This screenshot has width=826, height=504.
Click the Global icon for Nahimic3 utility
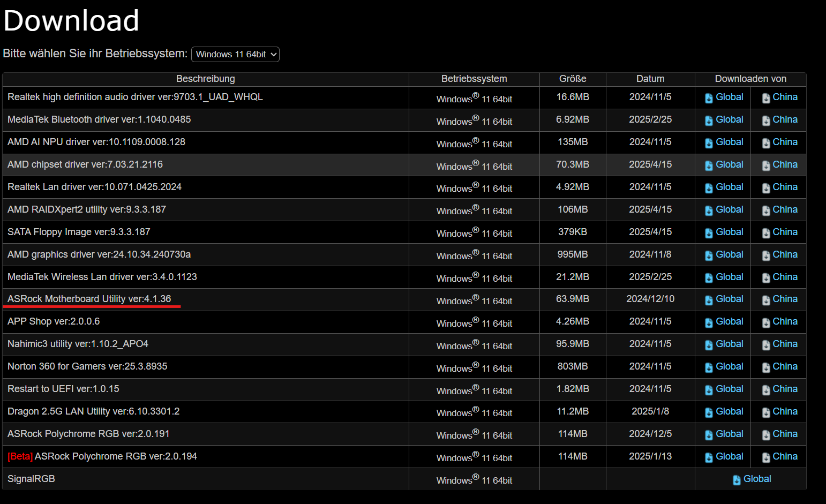point(709,345)
